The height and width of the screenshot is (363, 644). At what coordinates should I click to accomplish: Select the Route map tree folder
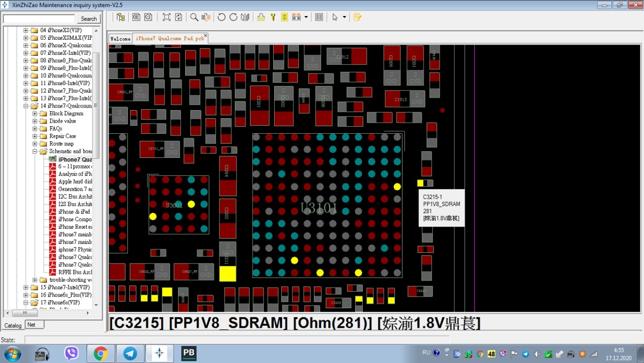[x=61, y=144]
